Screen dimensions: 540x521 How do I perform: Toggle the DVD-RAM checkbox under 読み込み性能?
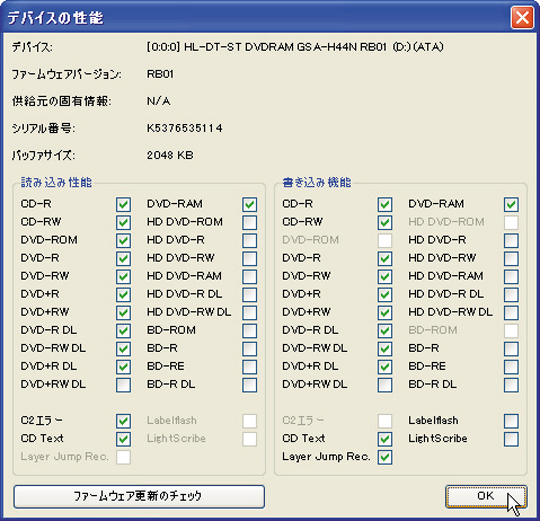249,204
